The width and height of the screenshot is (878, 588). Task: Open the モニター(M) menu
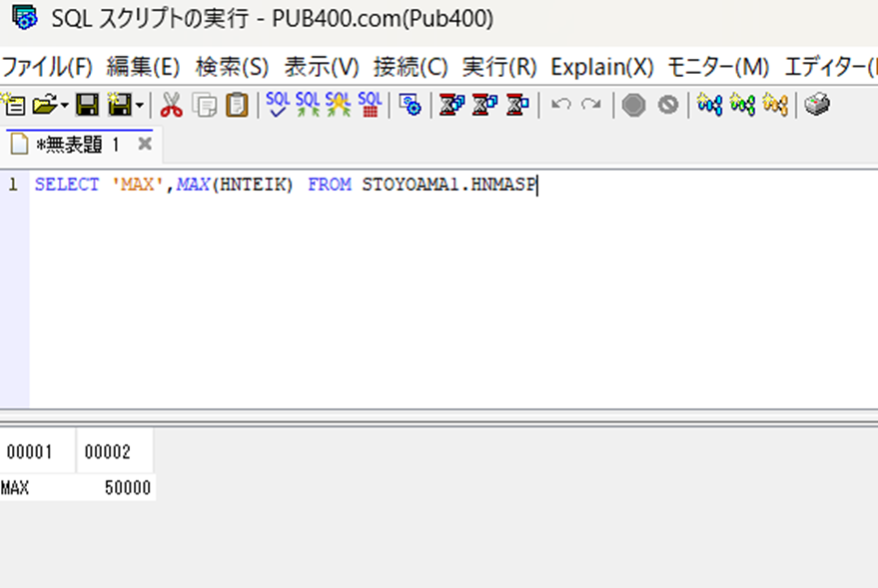click(718, 67)
